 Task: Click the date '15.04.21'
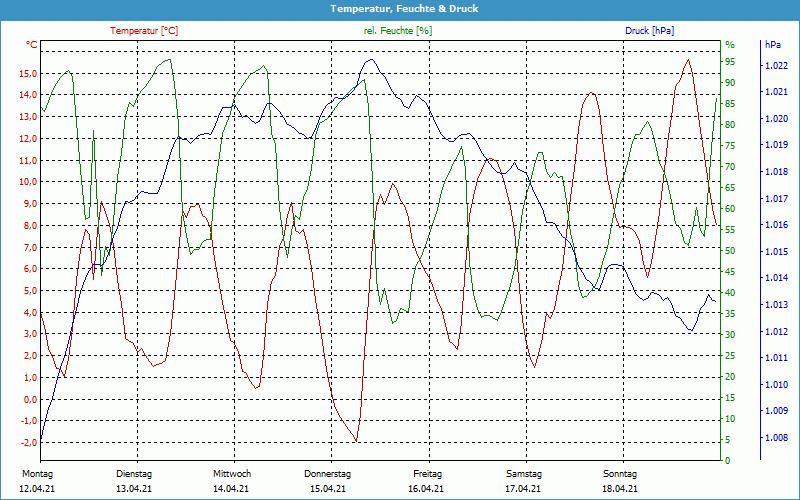[328, 489]
